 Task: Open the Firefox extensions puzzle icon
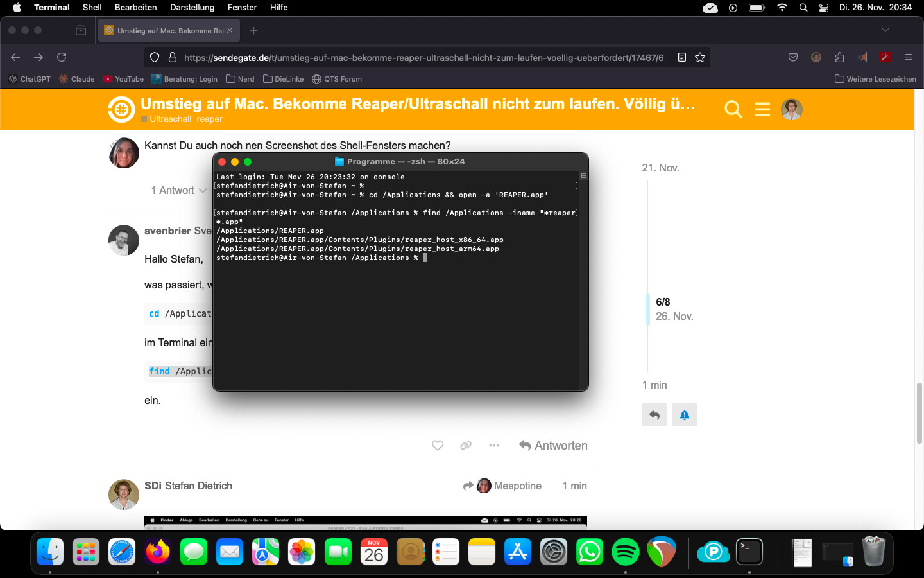(x=839, y=57)
